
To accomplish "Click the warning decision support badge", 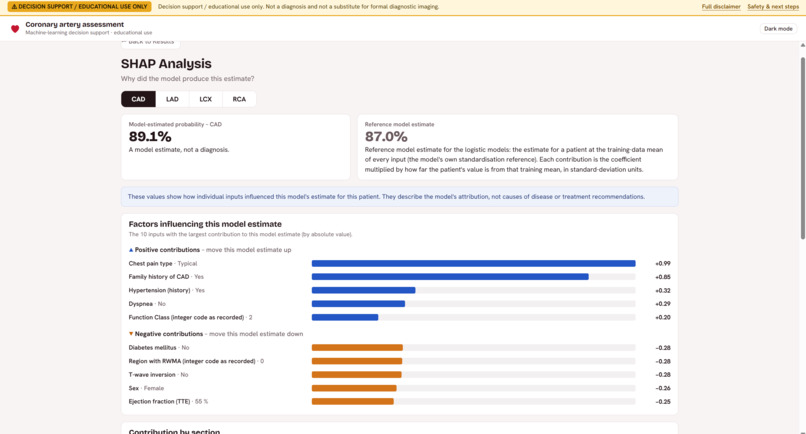I will pos(79,7).
